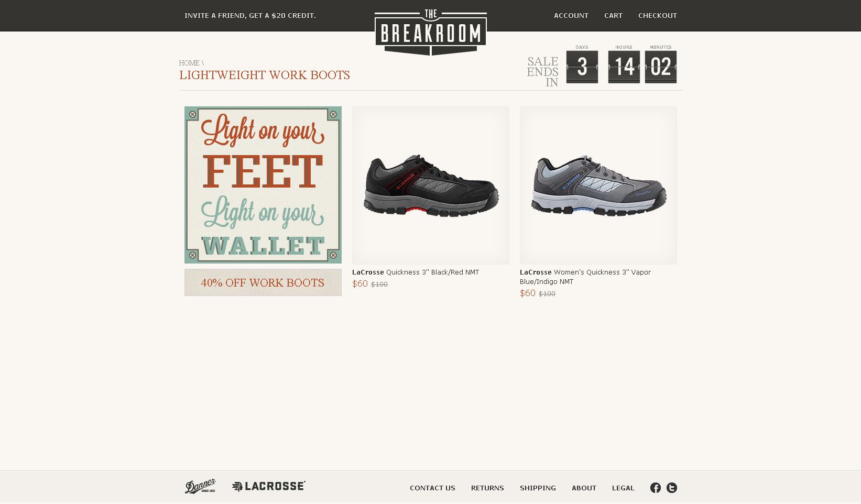861x504 pixels.
Task: Open the Shipping footer link
Action: [x=538, y=488]
